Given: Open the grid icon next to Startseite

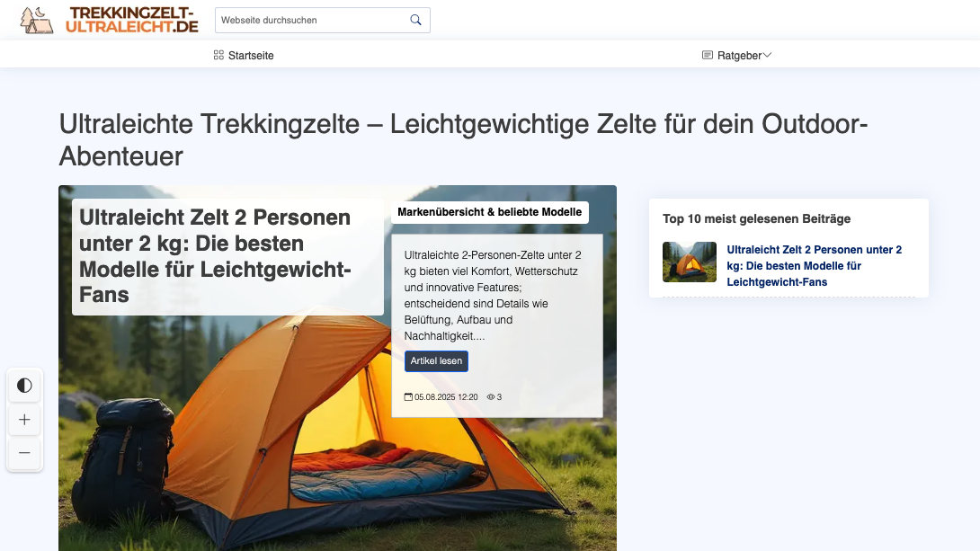Looking at the screenshot, I should (218, 55).
